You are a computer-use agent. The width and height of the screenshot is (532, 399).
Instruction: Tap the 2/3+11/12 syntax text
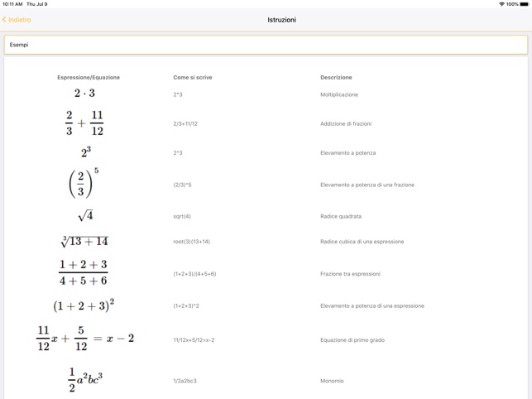(x=185, y=123)
